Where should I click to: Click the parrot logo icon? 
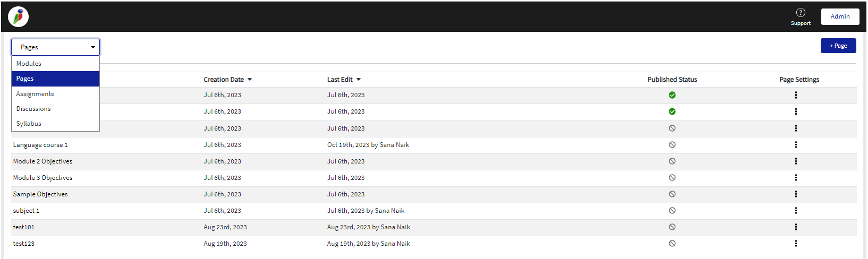point(18,17)
